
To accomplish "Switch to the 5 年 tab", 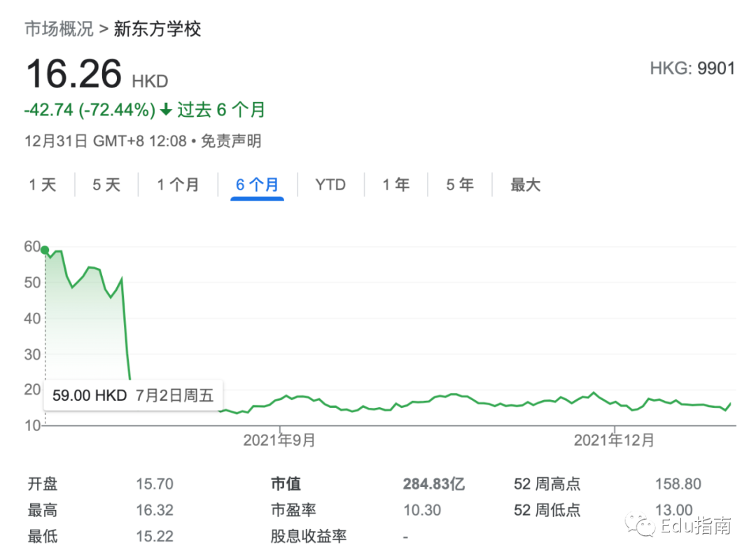I will tap(459, 185).
